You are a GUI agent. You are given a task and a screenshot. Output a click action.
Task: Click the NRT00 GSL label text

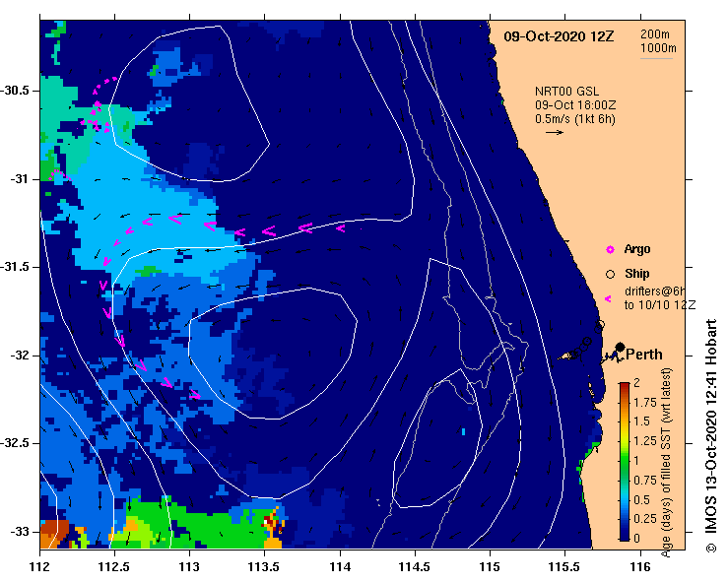(566, 92)
